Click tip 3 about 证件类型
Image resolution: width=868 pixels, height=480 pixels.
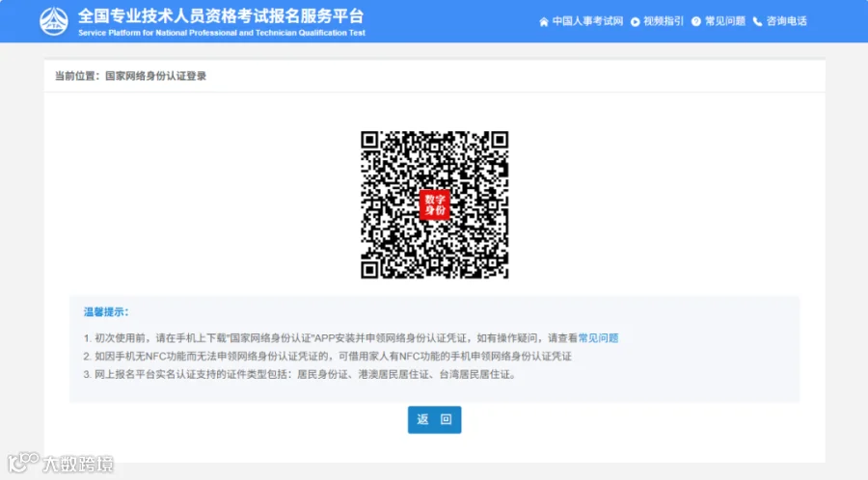coord(300,374)
